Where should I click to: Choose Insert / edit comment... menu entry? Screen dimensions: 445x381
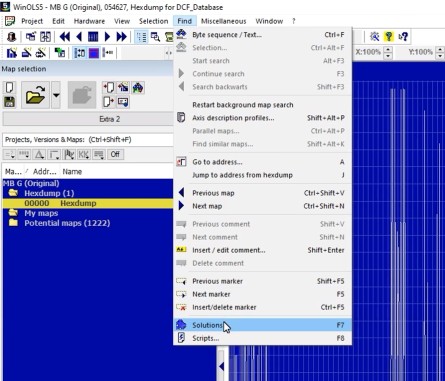pyautogui.click(x=262, y=250)
